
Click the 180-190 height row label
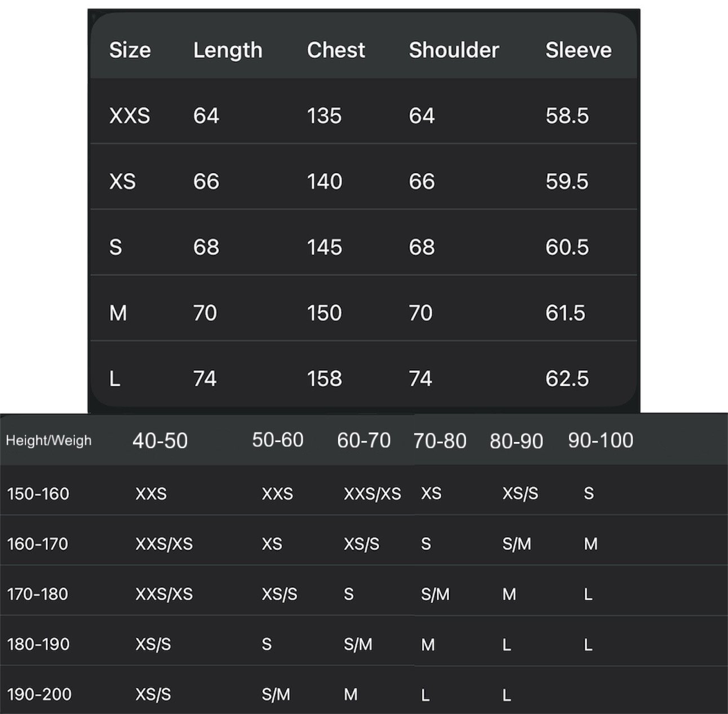(38, 644)
